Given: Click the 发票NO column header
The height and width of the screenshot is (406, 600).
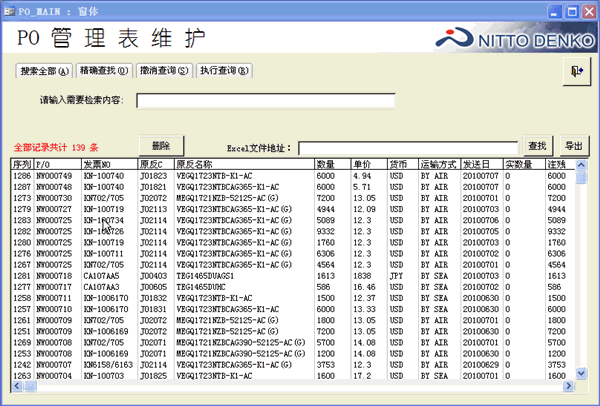Looking at the screenshot, I should 109,165.
